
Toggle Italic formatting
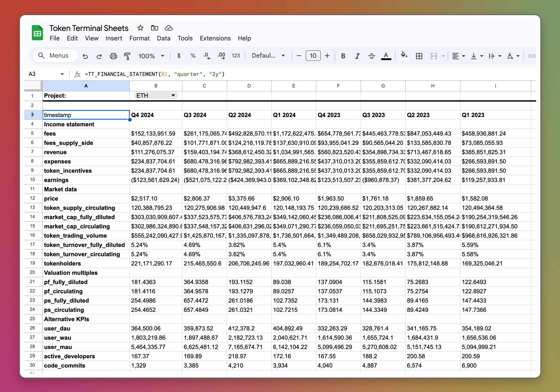click(357, 56)
